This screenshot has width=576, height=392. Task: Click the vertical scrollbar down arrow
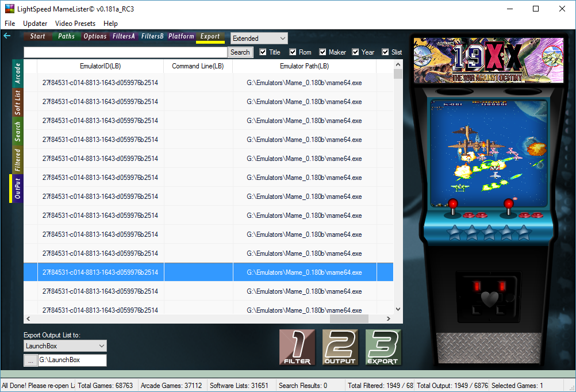[398, 309]
